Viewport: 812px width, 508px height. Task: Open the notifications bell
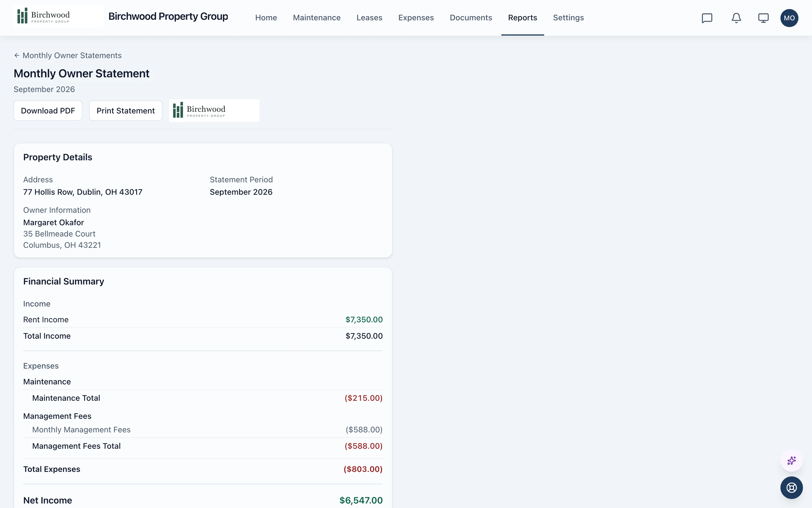coord(736,18)
